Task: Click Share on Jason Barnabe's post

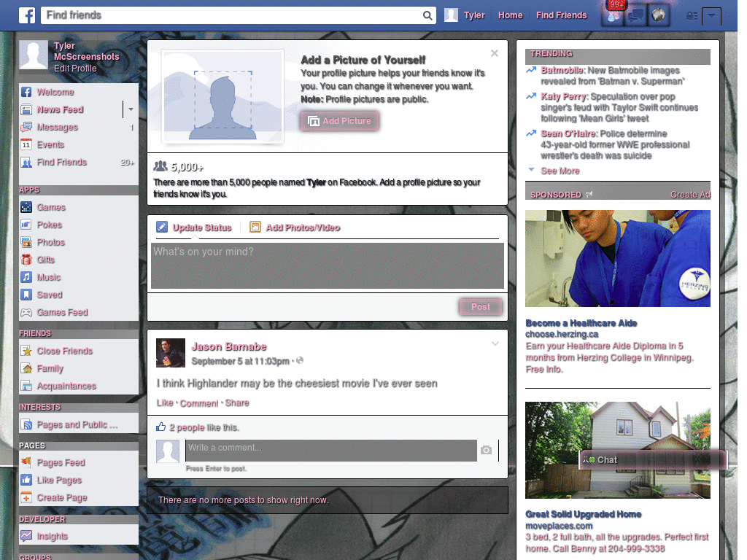Action: point(237,402)
